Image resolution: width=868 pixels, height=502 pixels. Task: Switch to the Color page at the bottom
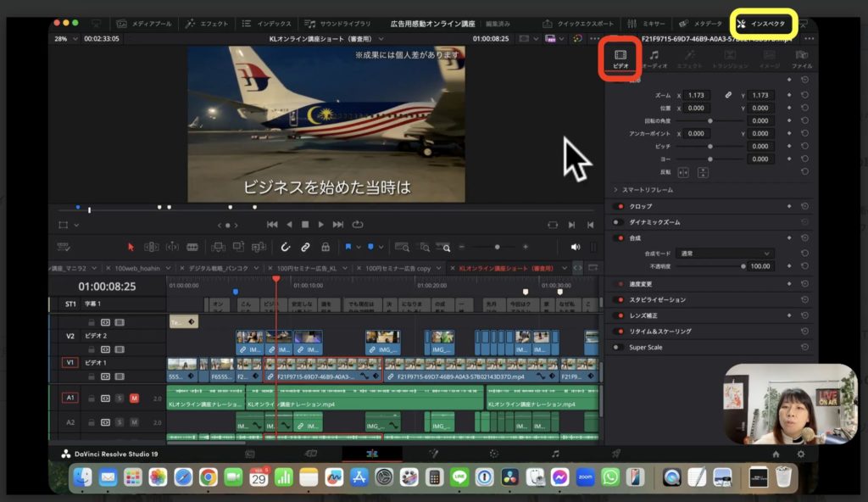494,454
